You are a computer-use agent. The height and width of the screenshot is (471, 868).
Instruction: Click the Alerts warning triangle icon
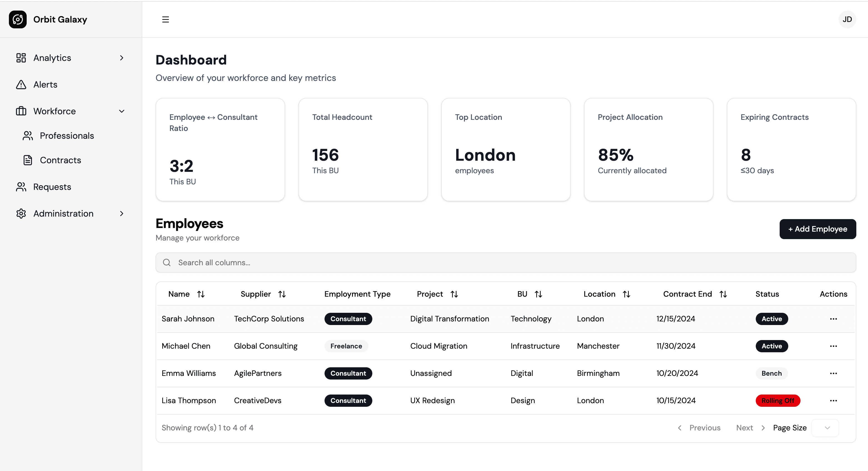pyautogui.click(x=21, y=84)
